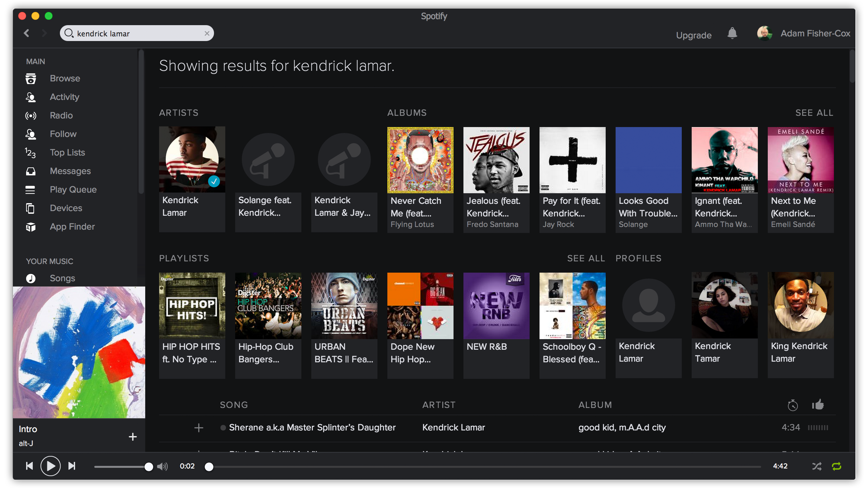Open the Messages inbox icon
This screenshot has height=491, width=868.
[x=31, y=171]
